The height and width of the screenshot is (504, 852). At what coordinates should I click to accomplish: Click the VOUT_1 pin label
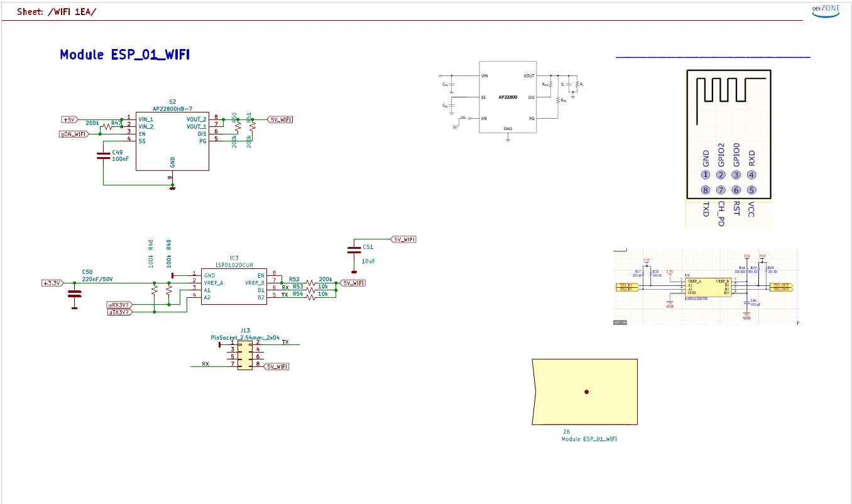pos(197,126)
